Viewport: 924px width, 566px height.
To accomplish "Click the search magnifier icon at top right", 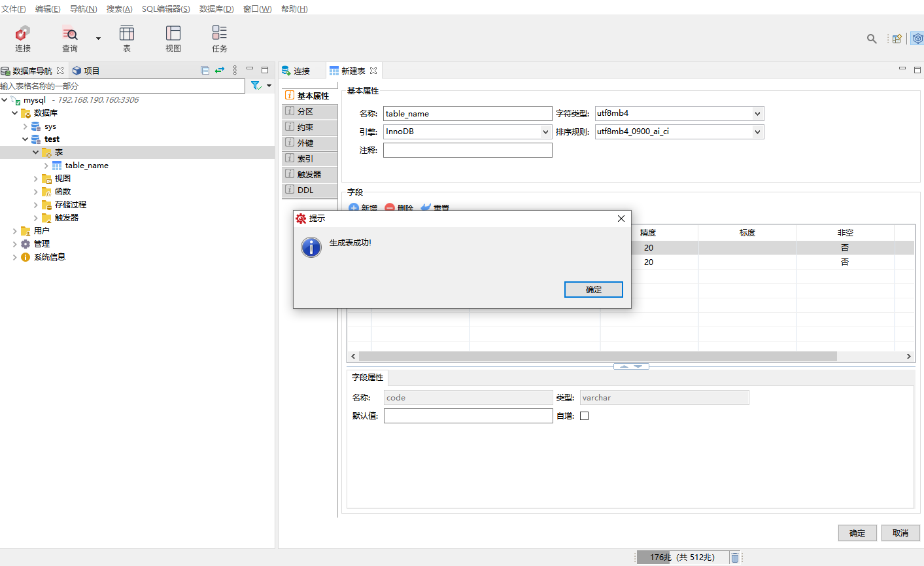I will point(872,39).
